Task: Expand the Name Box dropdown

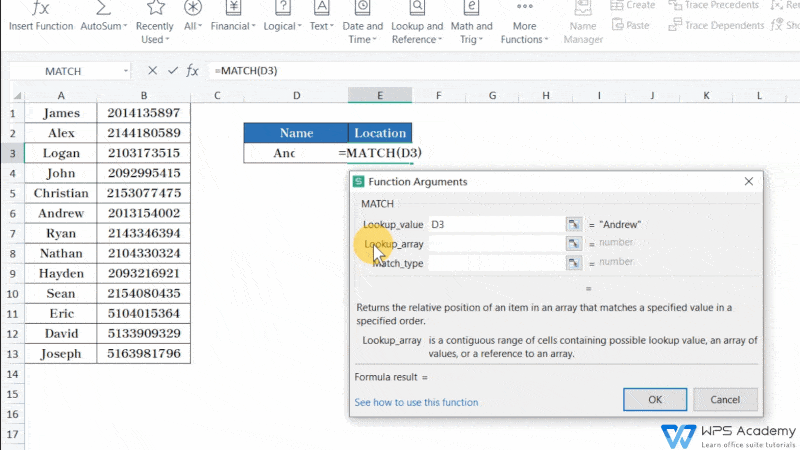Action: click(x=126, y=71)
